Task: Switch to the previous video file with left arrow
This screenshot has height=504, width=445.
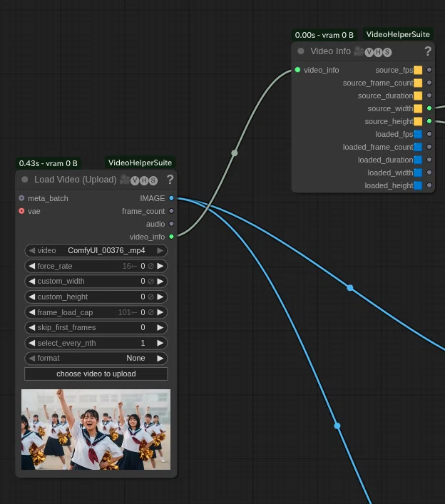Action: click(x=32, y=250)
